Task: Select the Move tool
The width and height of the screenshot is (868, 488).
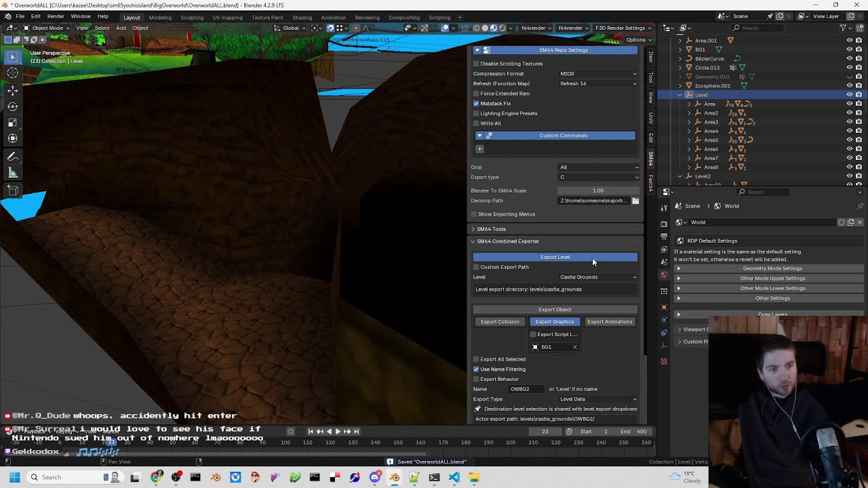Action: pos(12,91)
